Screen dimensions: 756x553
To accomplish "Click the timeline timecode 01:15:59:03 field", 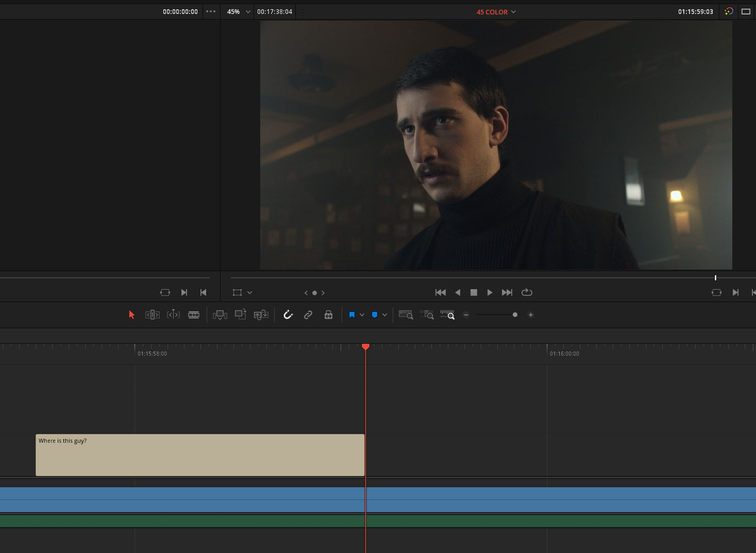I will [x=696, y=11].
